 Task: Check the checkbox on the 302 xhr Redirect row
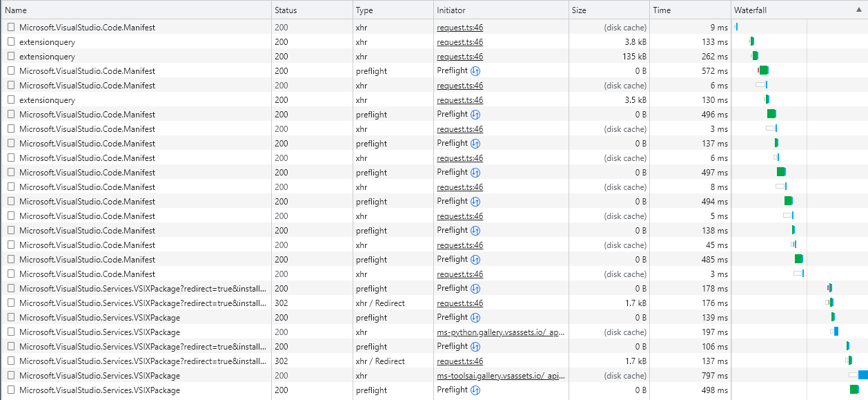tap(10, 303)
